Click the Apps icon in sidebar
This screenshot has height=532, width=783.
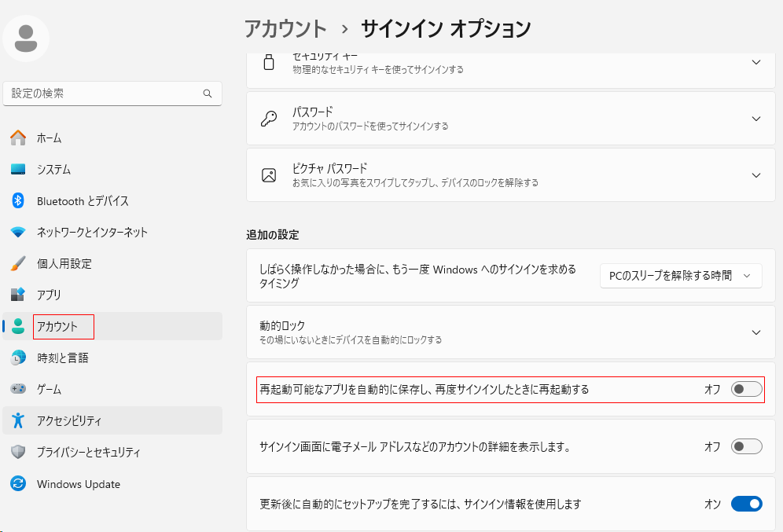(x=18, y=295)
